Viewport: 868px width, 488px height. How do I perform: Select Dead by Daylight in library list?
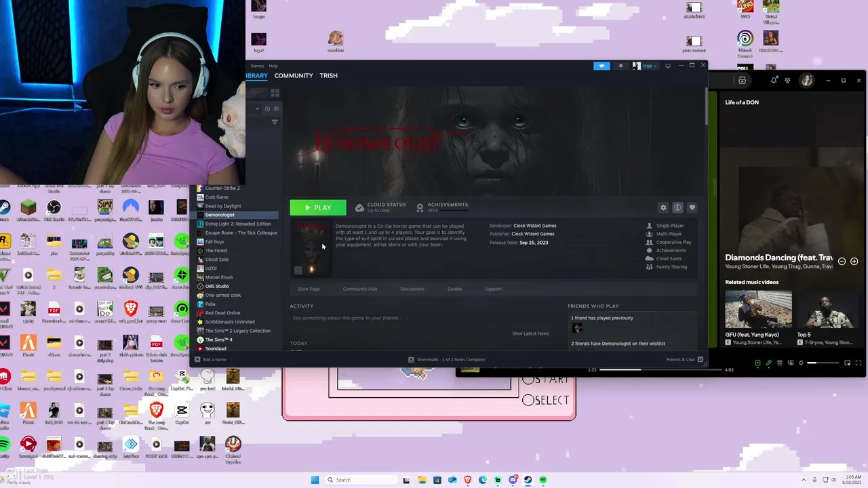(236, 206)
